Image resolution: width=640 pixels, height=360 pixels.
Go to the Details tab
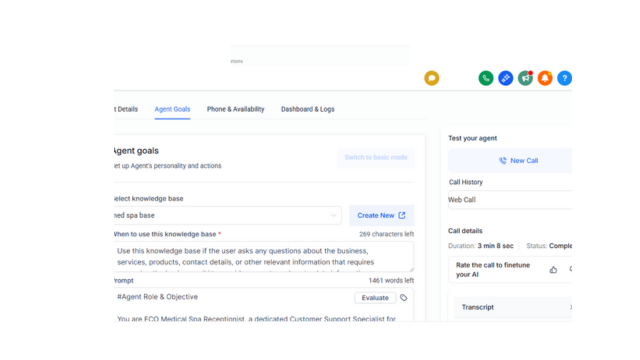coord(126,109)
